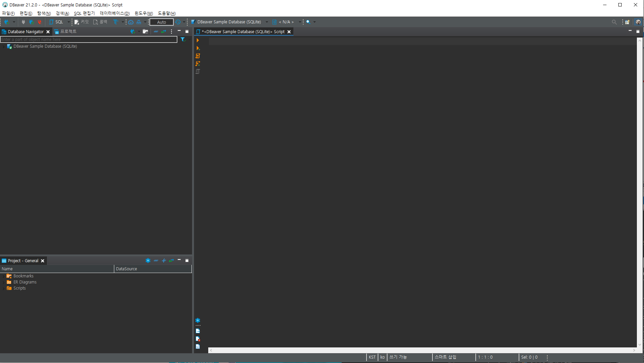Click the toolbar database search icon
The image size is (644, 363).
pos(308,22)
